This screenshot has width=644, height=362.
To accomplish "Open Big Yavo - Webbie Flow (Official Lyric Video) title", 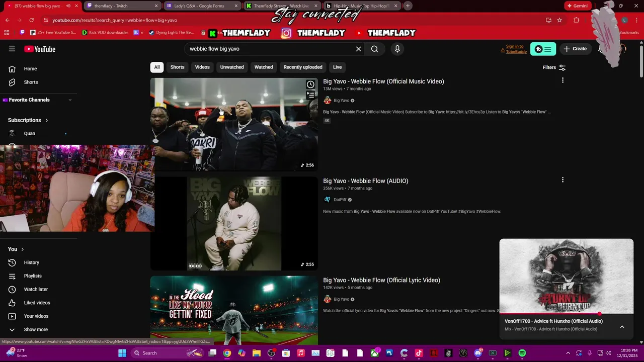I will pos(381,280).
